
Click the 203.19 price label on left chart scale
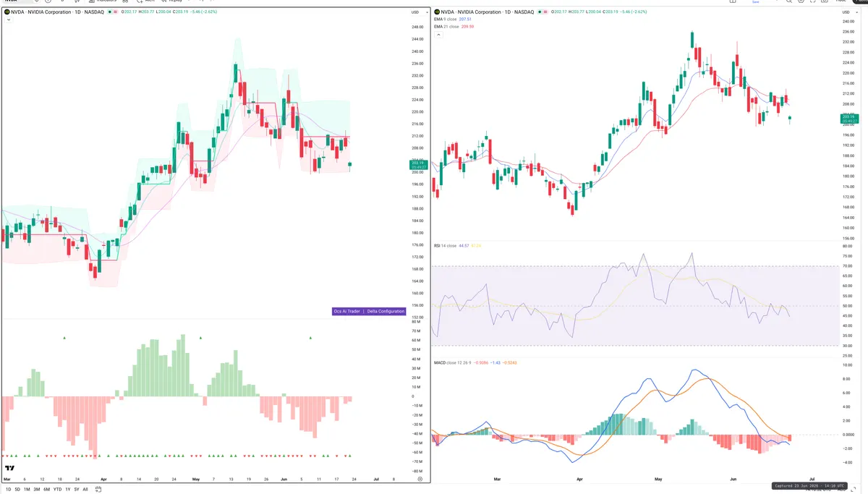[x=418, y=164]
